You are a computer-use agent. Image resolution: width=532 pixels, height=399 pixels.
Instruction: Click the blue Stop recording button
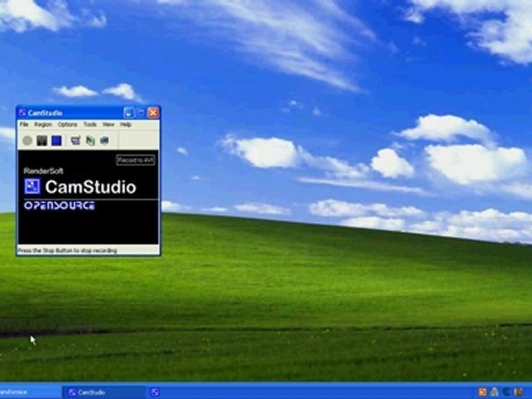coord(57,140)
